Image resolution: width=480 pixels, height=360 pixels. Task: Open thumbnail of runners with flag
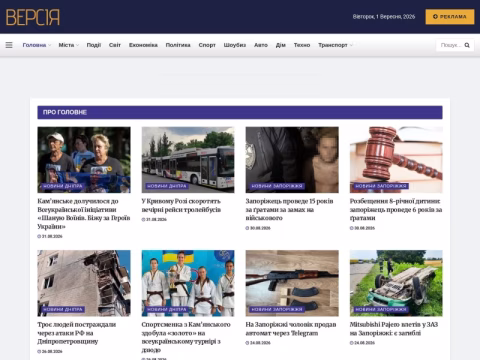(84, 160)
